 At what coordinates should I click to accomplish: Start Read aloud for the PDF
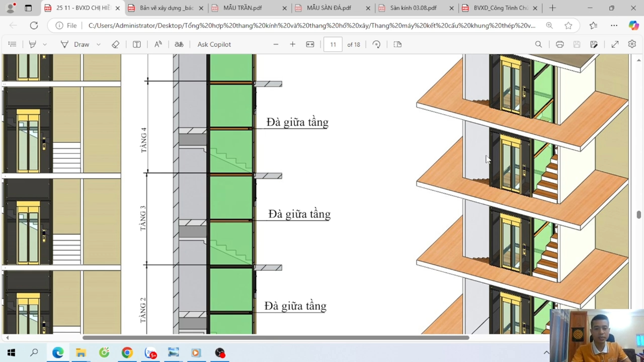click(158, 44)
